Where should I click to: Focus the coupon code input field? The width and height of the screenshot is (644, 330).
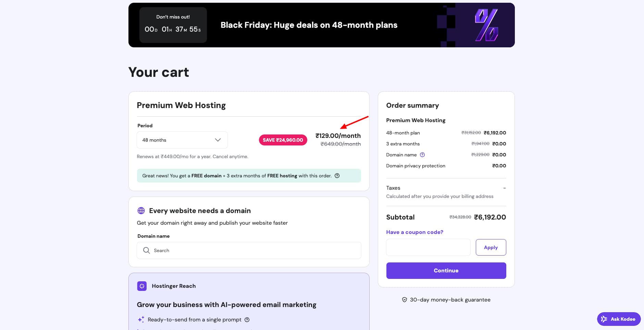pos(428,247)
